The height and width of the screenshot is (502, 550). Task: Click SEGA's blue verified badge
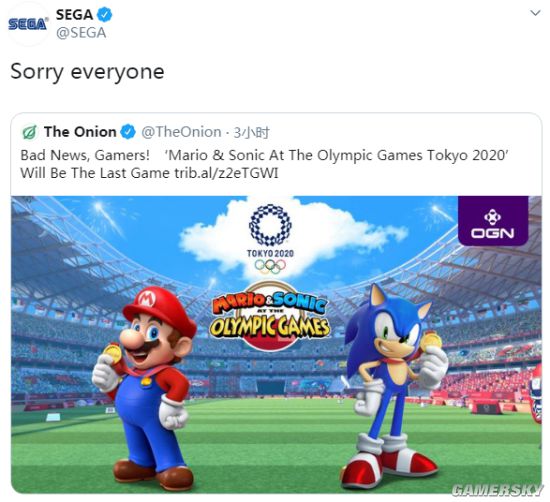pyautogui.click(x=105, y=15)
